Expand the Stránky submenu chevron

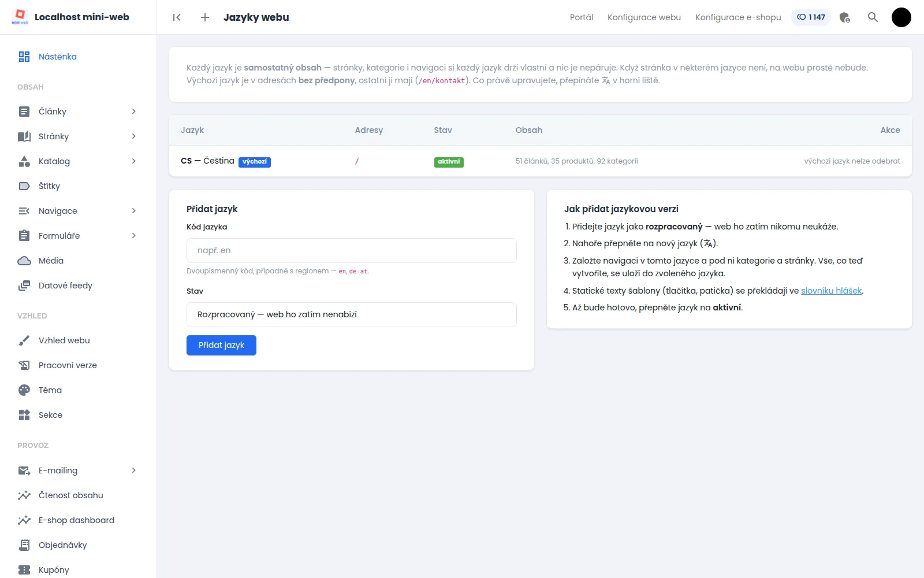133,136
